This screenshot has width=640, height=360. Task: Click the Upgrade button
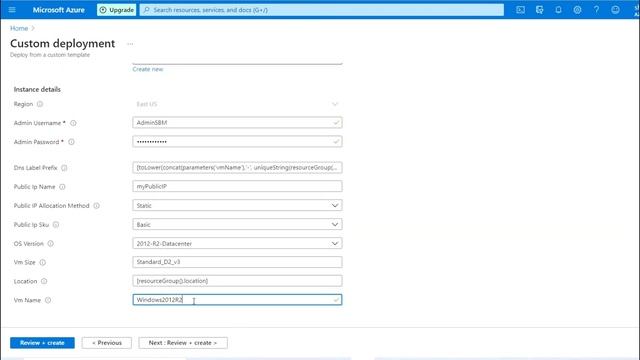[117, 10]
